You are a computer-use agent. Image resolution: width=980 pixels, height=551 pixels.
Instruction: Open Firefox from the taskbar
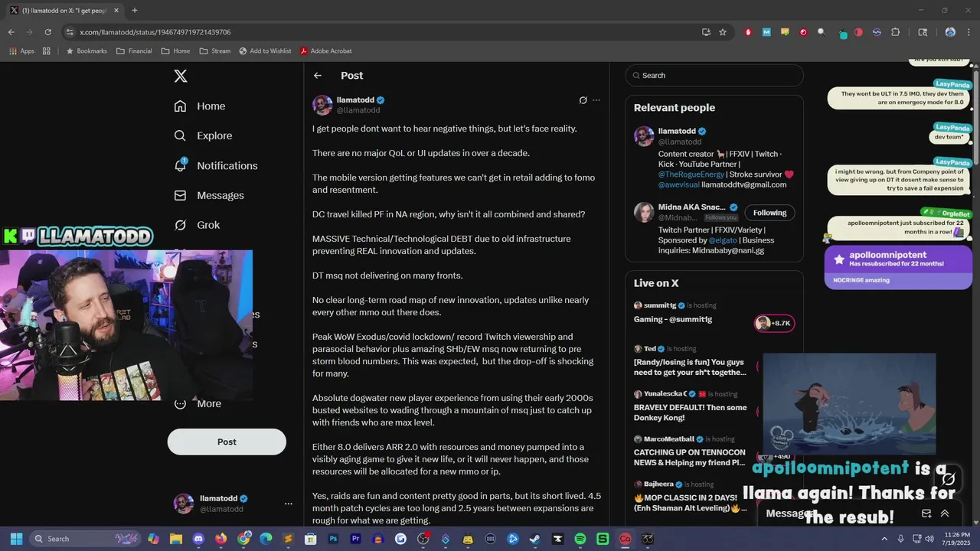click(x=221, y=539)
